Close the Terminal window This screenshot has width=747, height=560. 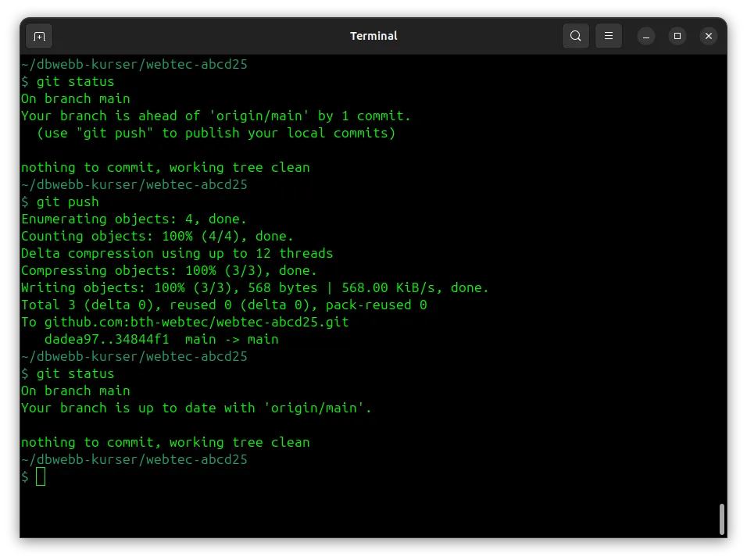pyautogui.click(x=709, y=36)
